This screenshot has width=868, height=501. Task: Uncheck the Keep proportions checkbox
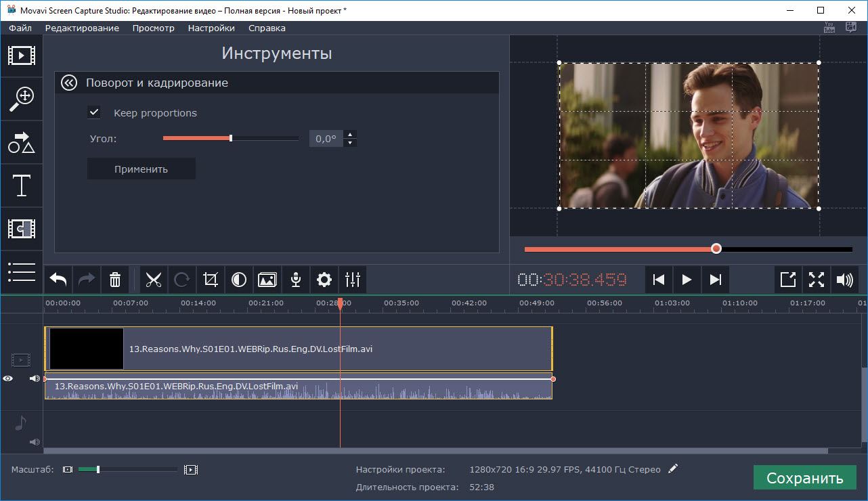94,112
